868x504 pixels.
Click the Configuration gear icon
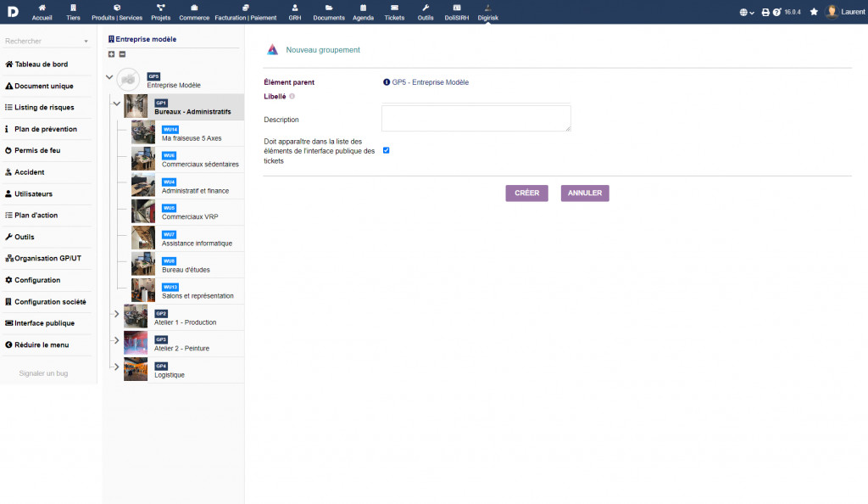point(8,280)
